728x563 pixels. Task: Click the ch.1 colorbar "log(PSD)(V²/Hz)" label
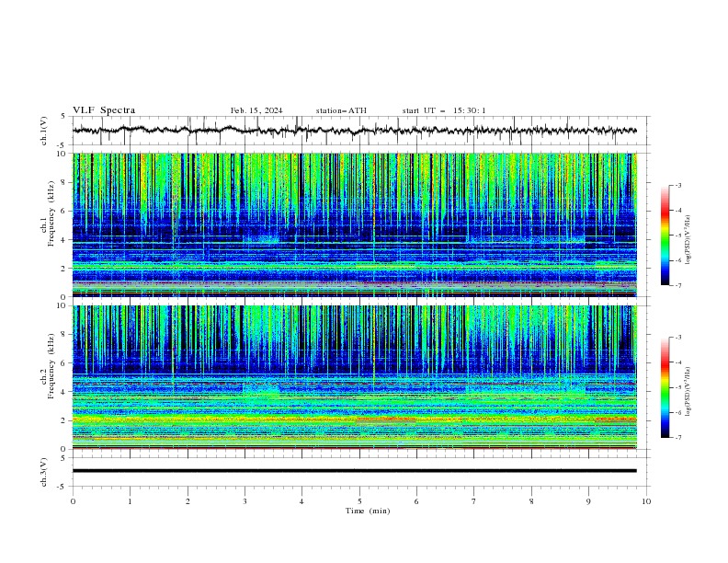[x=688, y=240]
